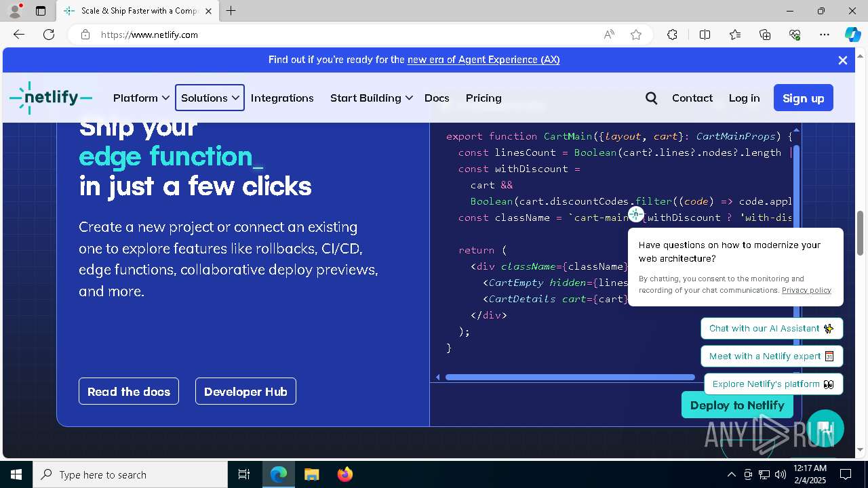Image resolution: width=868 pixels, height=488 pixels.
Task: Click the Netlify logo
Action: (x=51, y=98)
